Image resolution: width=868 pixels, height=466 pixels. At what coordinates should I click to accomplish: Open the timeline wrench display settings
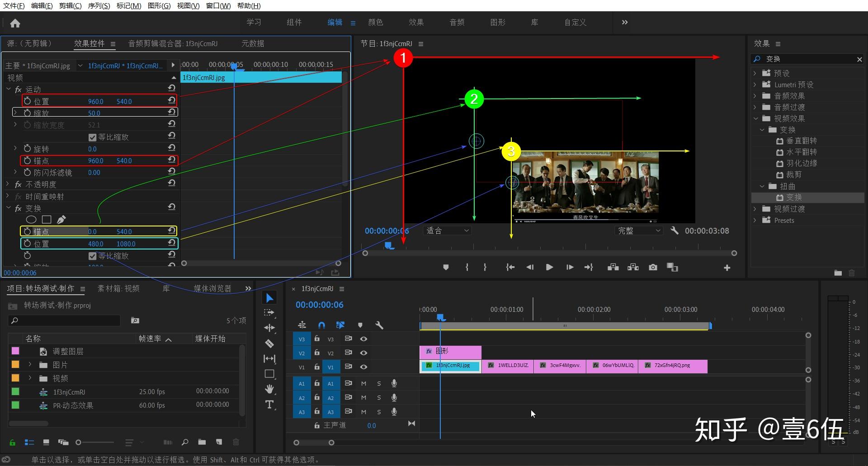point(379,325)
